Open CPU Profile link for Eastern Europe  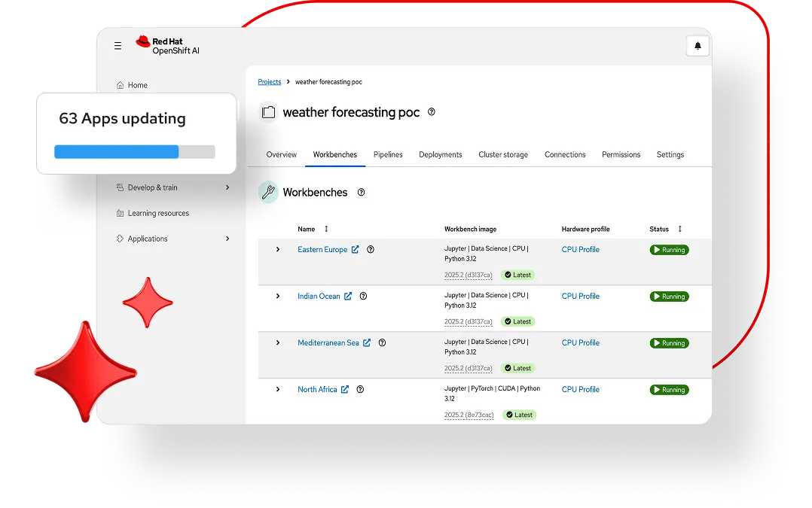coord(580,249)
